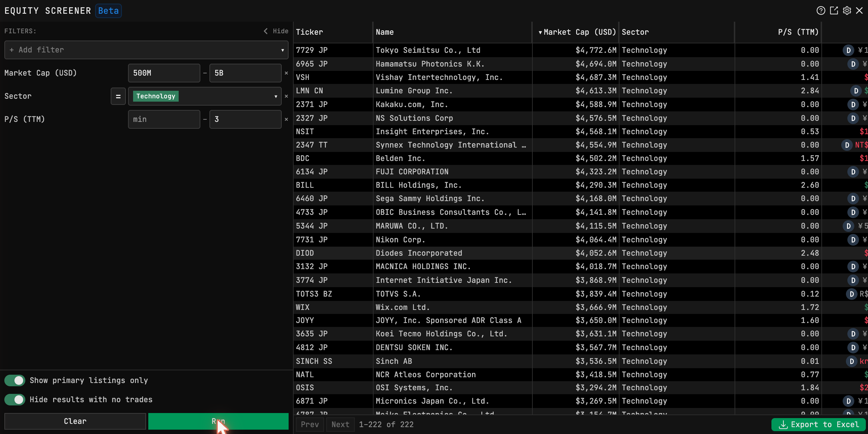Pop out the screener in new window
868x434 pixels.
pos(834,10)
